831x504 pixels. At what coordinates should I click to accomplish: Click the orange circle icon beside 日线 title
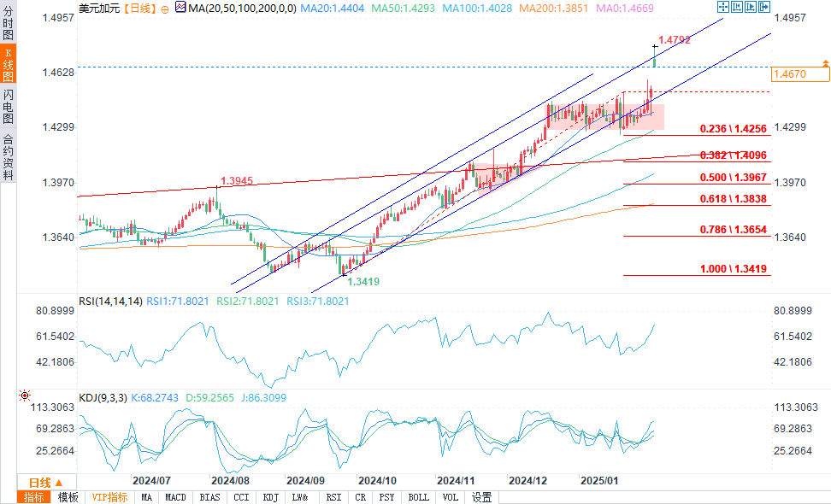[x=165, y=9]
